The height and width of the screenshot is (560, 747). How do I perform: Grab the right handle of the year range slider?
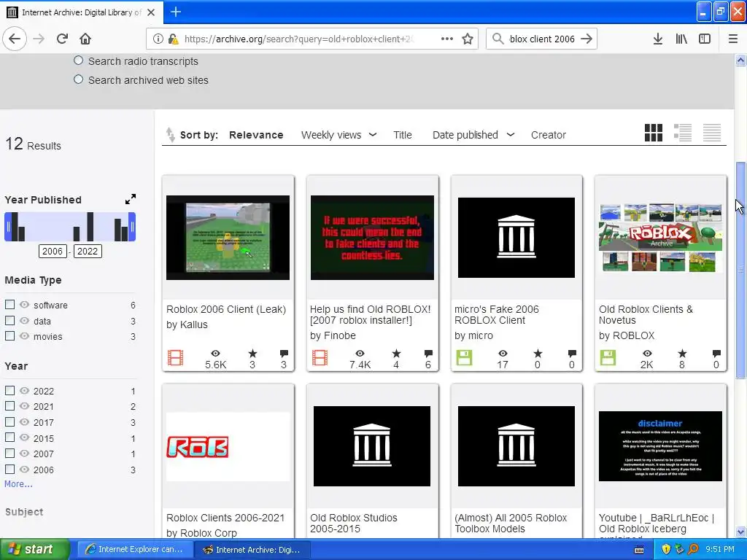coord(133,227)
